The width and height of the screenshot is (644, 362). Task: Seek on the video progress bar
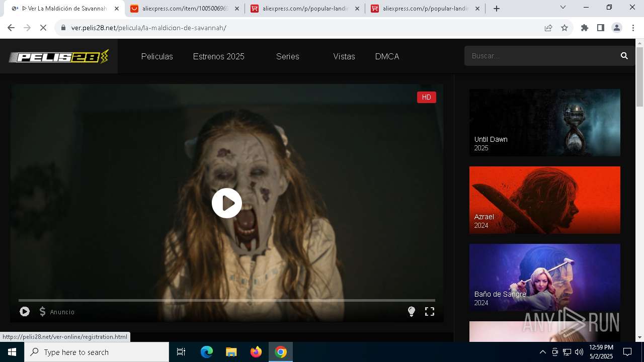click(227, 300)
